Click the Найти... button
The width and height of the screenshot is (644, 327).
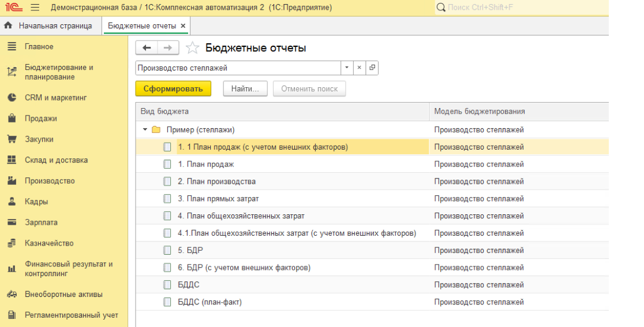coord(245,89)
